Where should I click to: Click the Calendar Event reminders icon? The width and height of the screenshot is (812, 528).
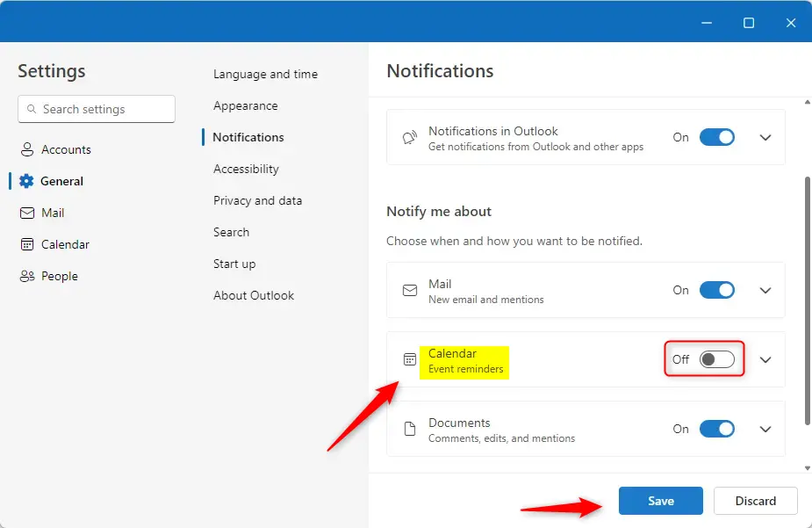(x=410, y=359)
